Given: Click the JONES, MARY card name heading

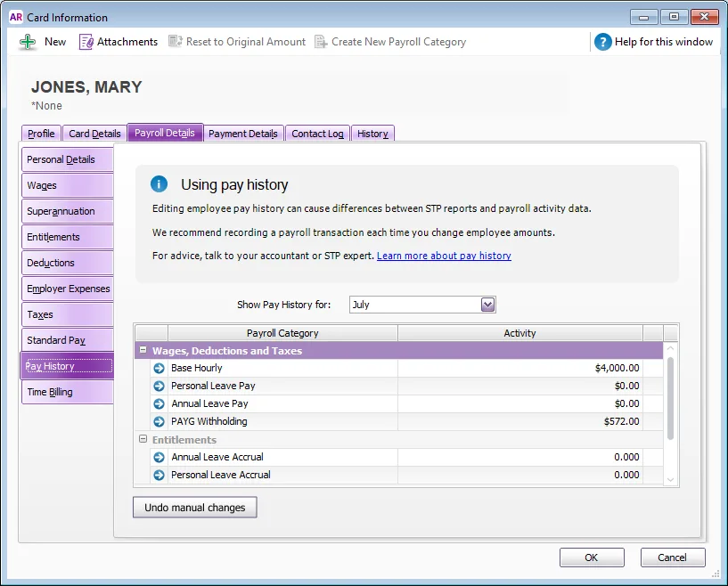Looking at the screenshot, I should pos(86,87).
